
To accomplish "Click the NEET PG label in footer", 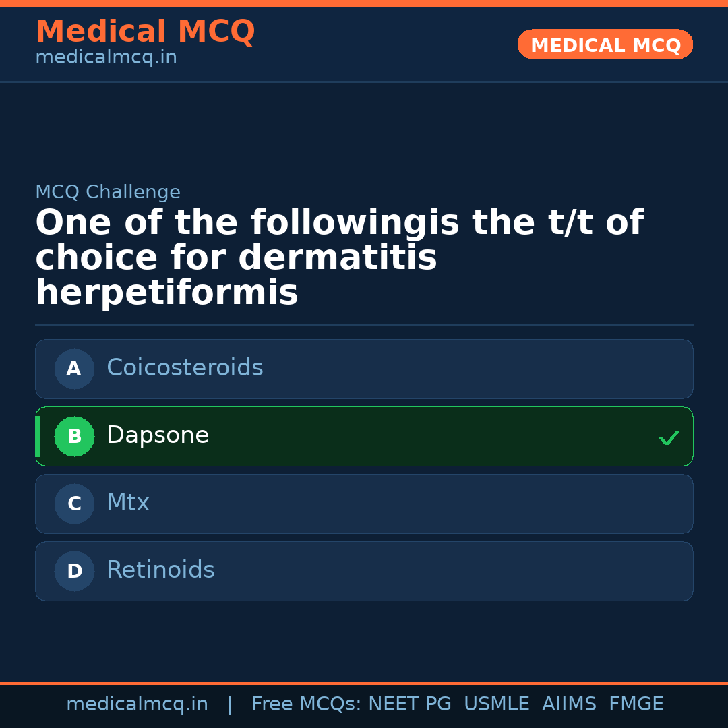I will (409, 704).
